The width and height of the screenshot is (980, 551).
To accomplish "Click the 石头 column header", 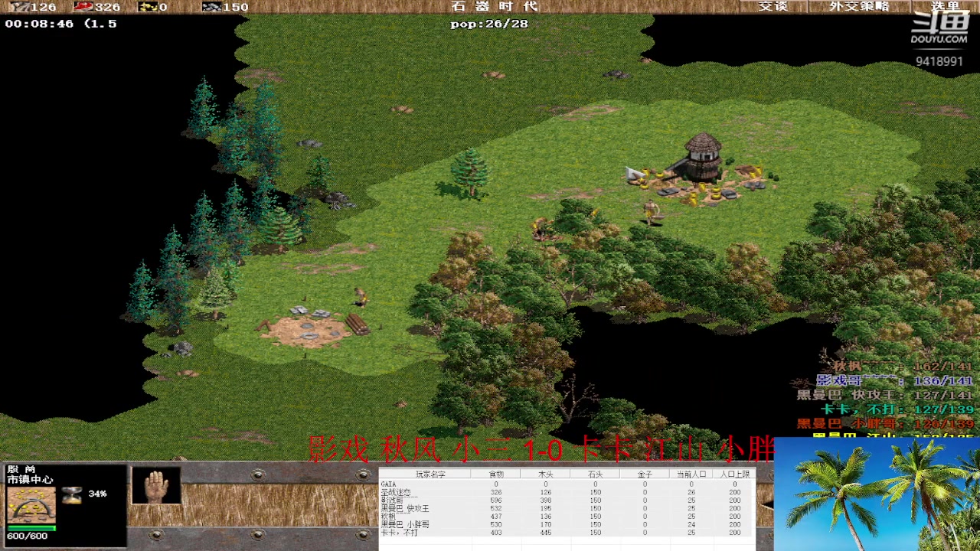I will pyautogui.click(x=596, y=474).
